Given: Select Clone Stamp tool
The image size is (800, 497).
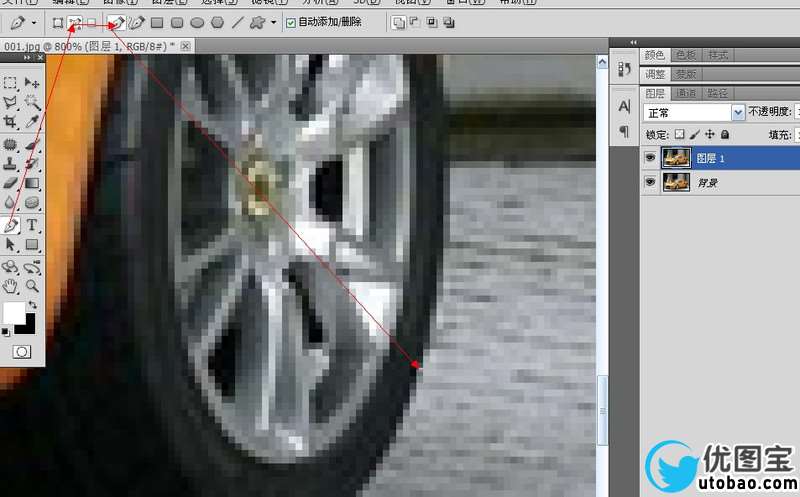Looking at the screenshot, I should (x=10, y=164).
